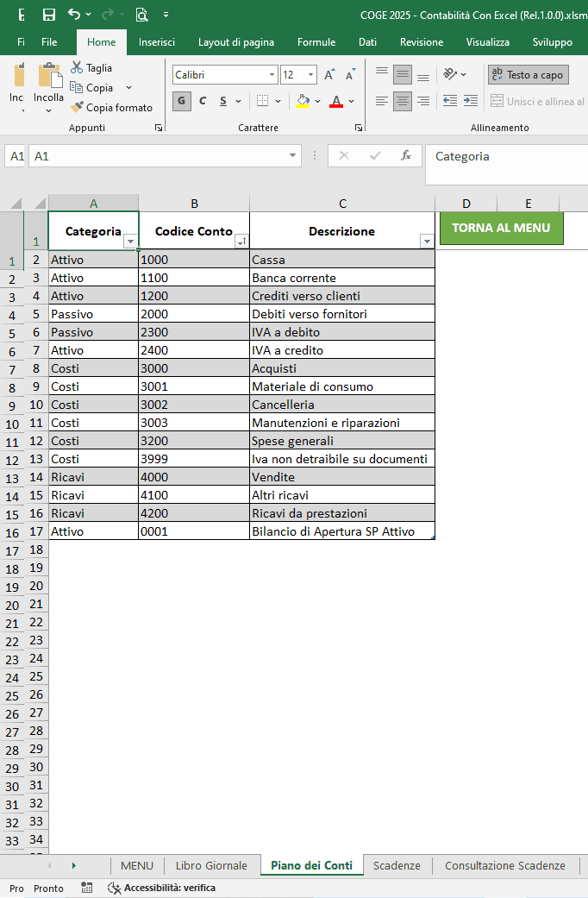Decrease cell indent

[450, 102]
